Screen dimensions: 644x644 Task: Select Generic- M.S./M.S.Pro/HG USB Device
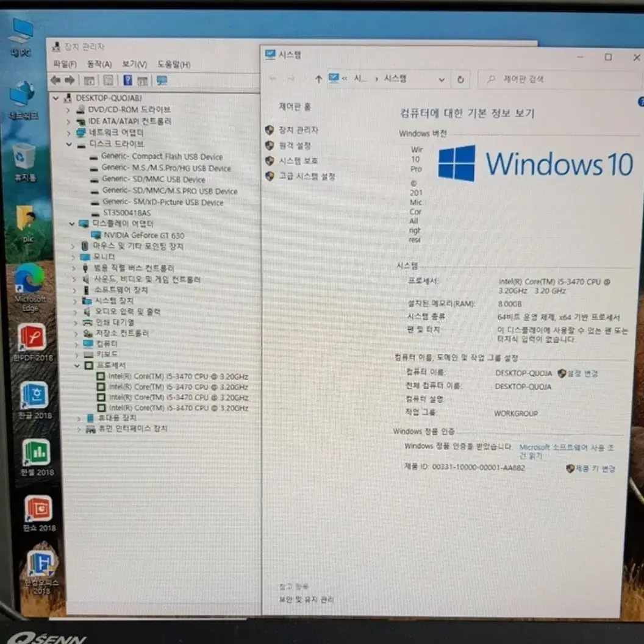pyautogui.click(x=166, y=168)
